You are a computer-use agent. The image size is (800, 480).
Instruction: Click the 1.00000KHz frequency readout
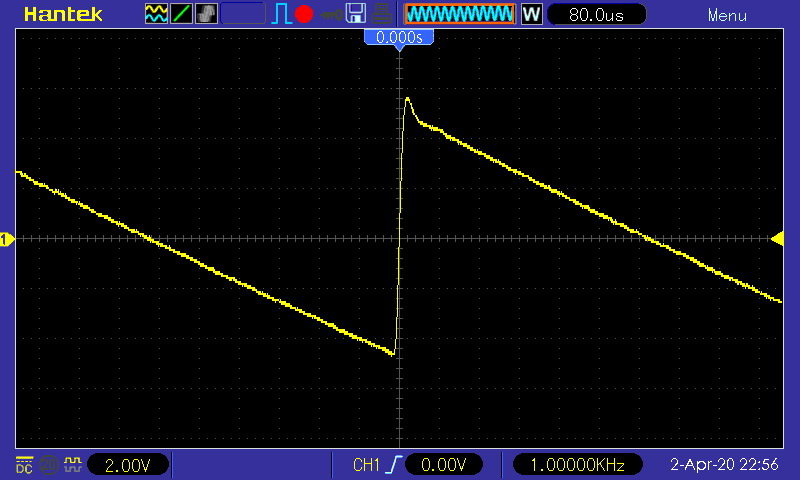coord(577,465)
